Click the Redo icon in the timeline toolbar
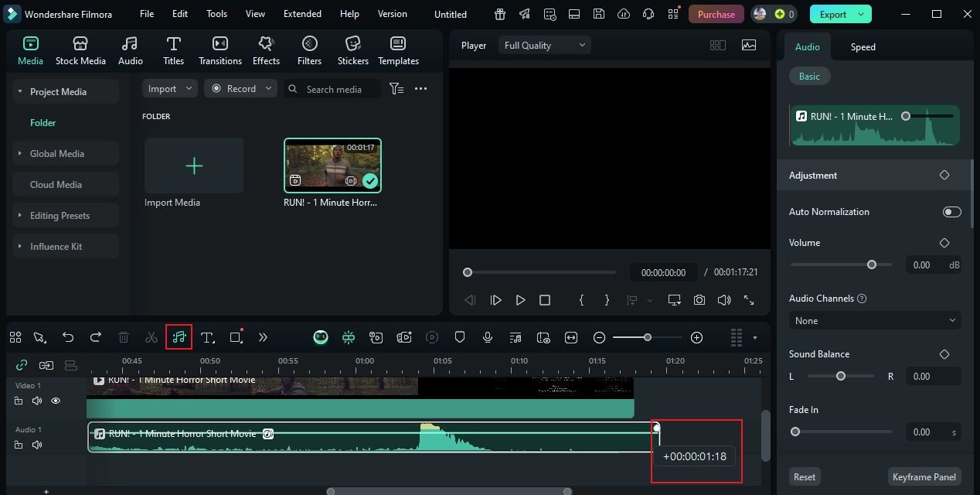The image size is (980, 495). point(96,337)
